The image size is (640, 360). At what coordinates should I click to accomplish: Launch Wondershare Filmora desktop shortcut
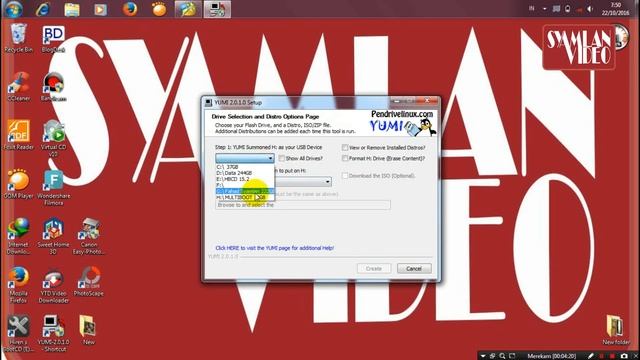click(53, 188)
